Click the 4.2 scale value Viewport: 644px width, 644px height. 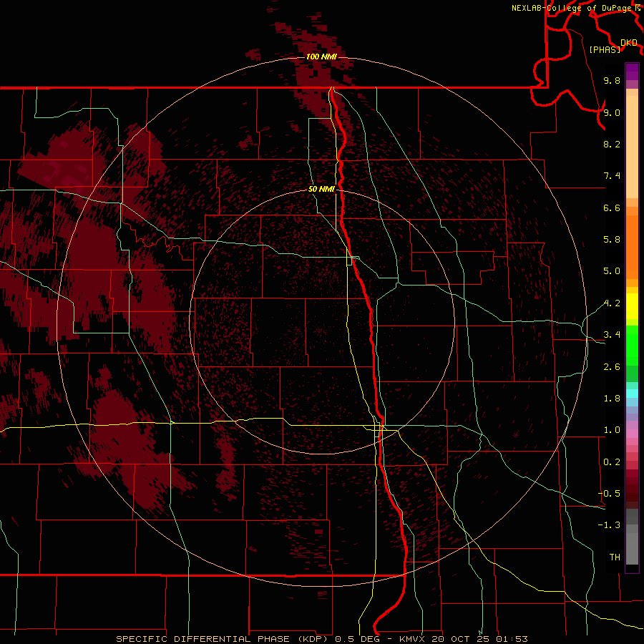coord(612,303)
